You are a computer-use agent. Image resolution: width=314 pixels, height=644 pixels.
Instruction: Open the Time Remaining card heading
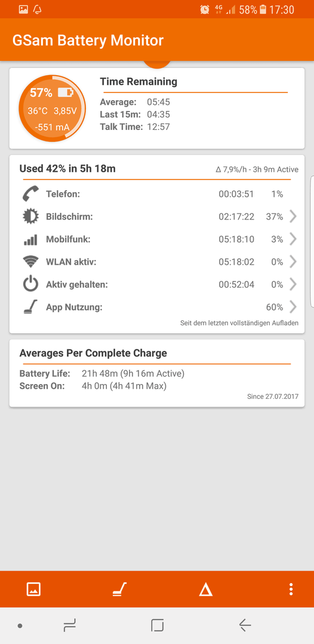[x=138, y=82]
